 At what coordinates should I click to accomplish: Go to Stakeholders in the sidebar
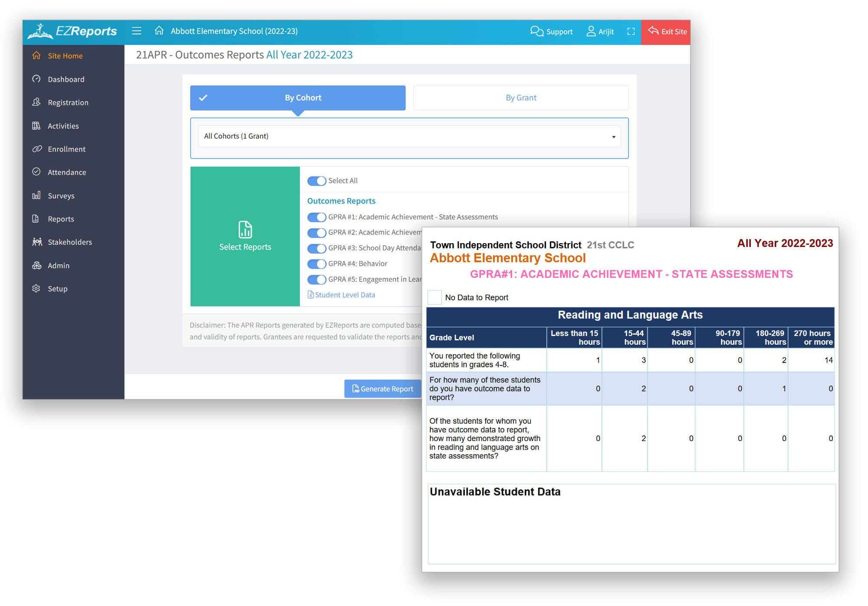click(x=69, y=242)
